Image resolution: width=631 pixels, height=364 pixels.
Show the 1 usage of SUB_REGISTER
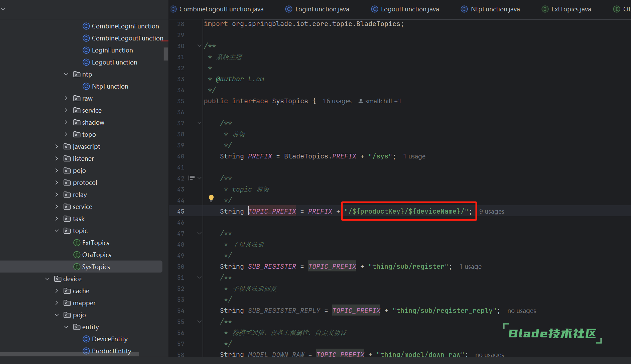pyautogui.click(x=470, y=266)
